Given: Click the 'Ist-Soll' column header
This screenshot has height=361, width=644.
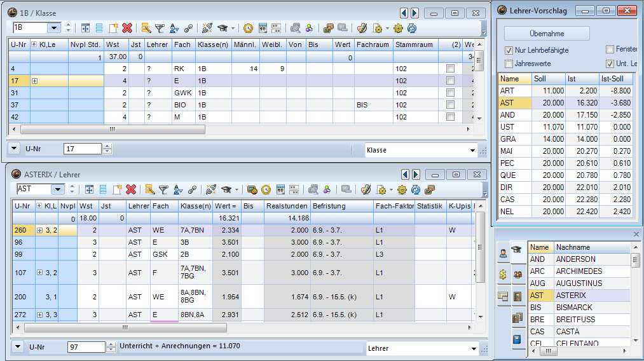Looking at the screenshot, I should [x=615, y=79].
